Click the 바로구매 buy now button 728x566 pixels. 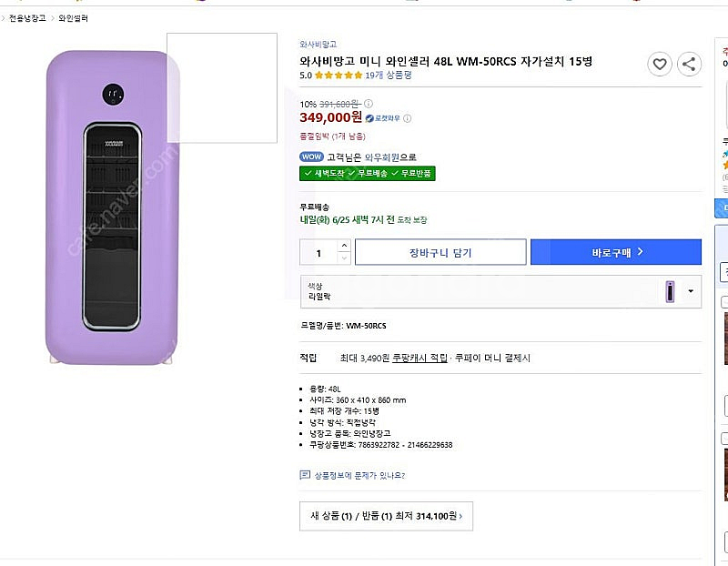(x=616, y=252)
